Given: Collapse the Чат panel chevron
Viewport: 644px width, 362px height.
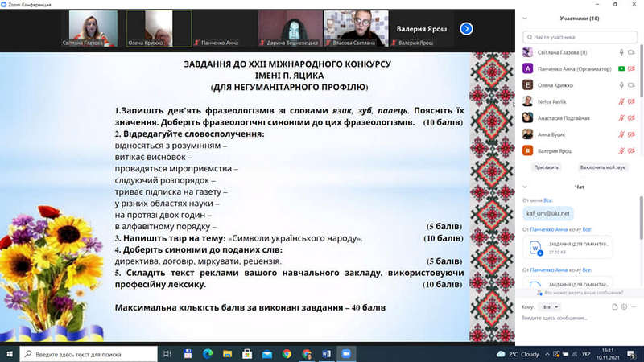Looking at the screenshot, I should [526, 187].
